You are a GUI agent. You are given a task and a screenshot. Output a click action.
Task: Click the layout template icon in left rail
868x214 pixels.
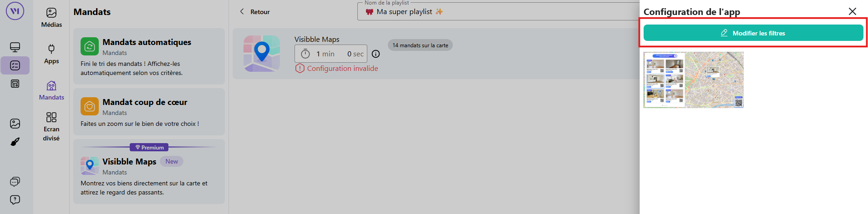click(x=15, y=84)
